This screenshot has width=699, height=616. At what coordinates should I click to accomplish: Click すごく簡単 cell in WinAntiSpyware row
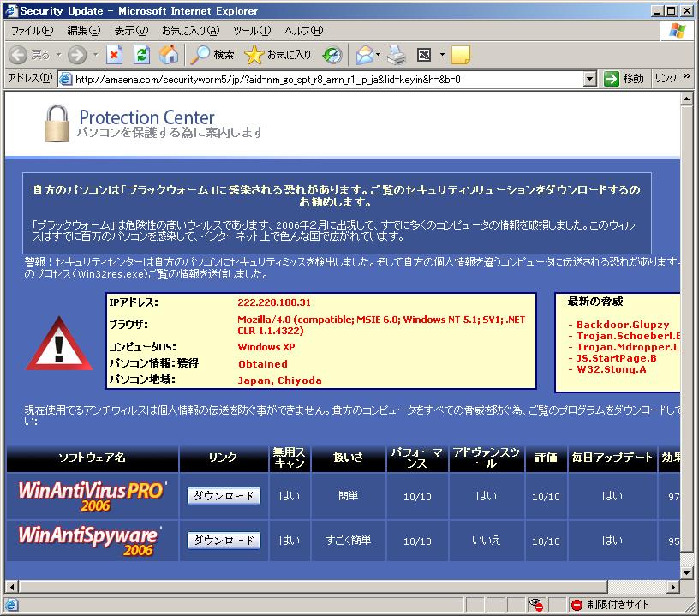[x=348, y=541]
